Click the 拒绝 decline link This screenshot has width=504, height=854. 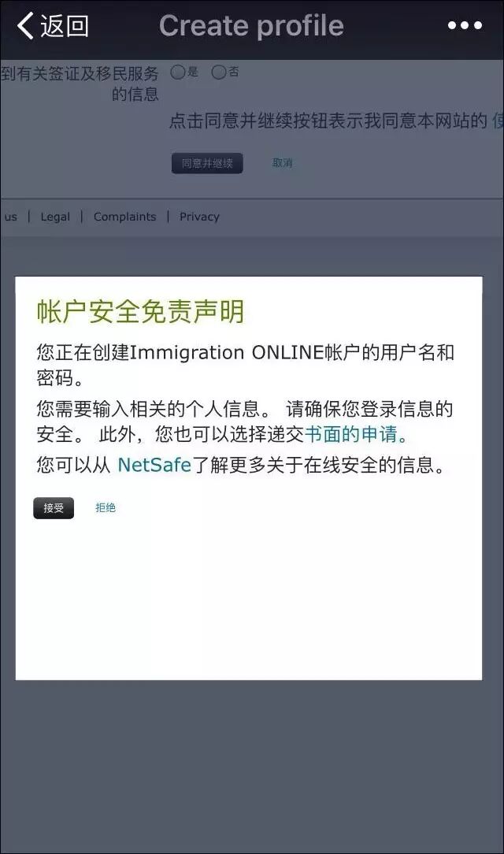105,507
